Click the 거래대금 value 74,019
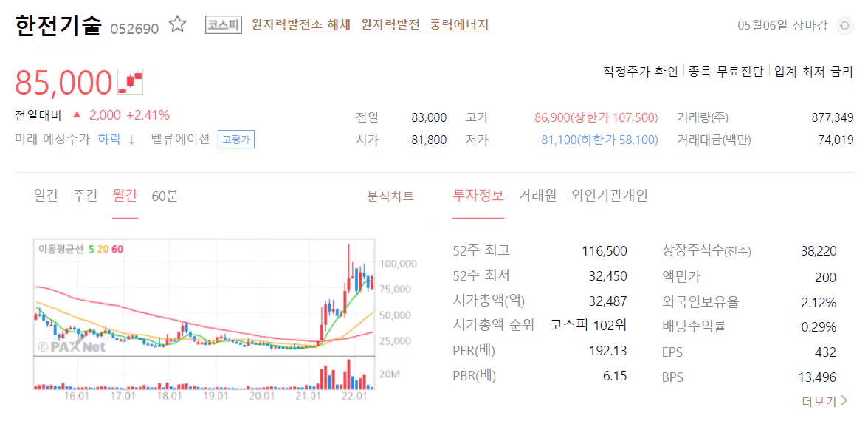The image size is (868, 421). [x=836, y=140]
